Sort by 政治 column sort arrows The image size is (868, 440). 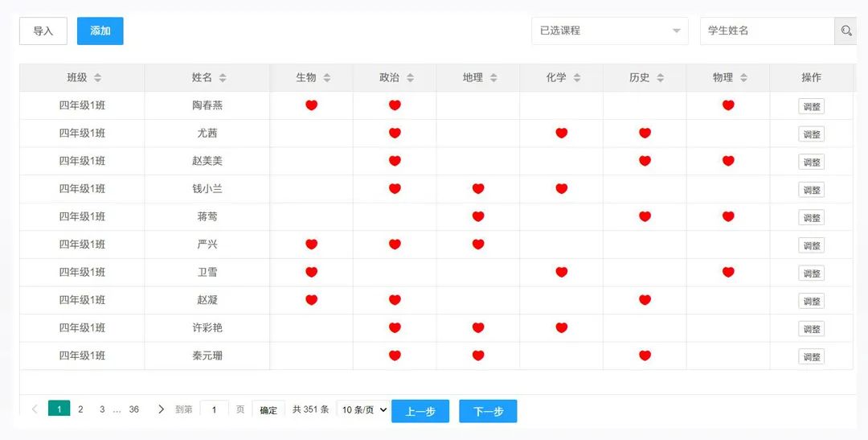point(410,77)
